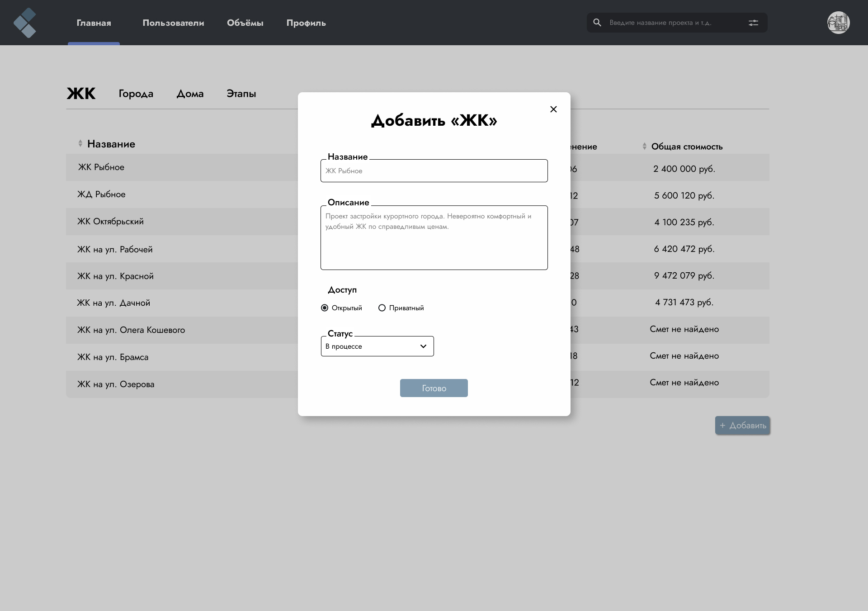Click cost value 2 400 000 руб.
Image resolution: width=868 pixels, height=611 pixels.
[684, 169]
